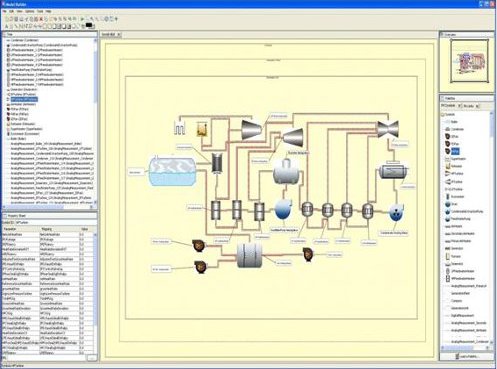Select the condenser tank below the LP turbine
497x369 pixels.
tap(393, 172)
